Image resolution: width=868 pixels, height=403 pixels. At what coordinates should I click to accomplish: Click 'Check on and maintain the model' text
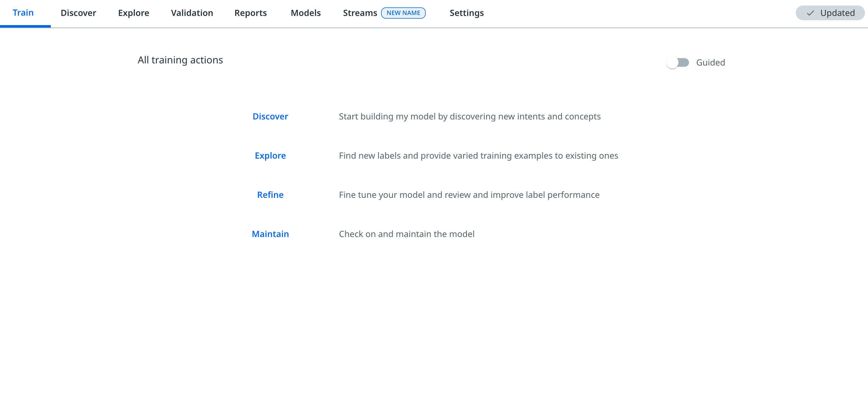[x=406, y=234]
